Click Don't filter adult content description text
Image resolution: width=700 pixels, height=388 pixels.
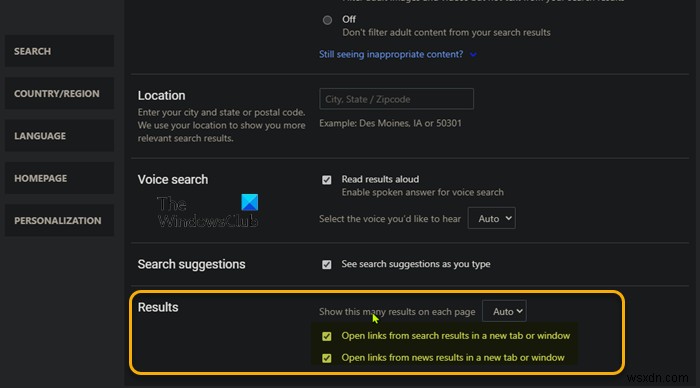point(446,32)
